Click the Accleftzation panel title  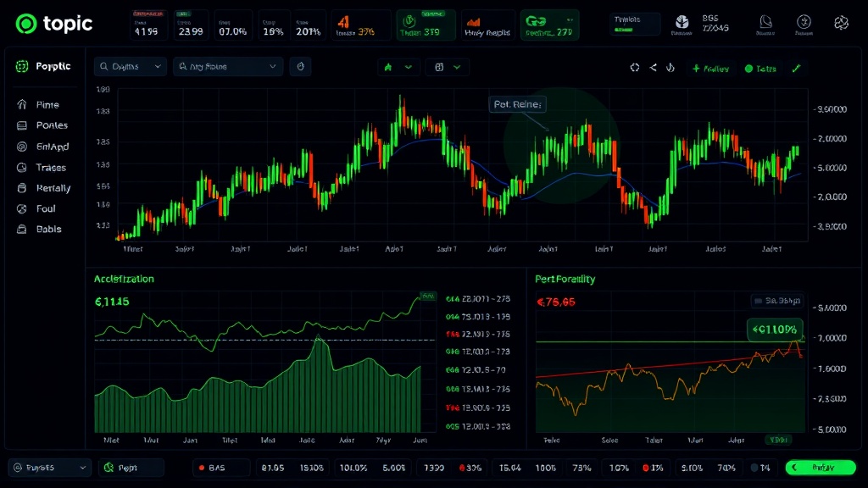tap(124, 279)
